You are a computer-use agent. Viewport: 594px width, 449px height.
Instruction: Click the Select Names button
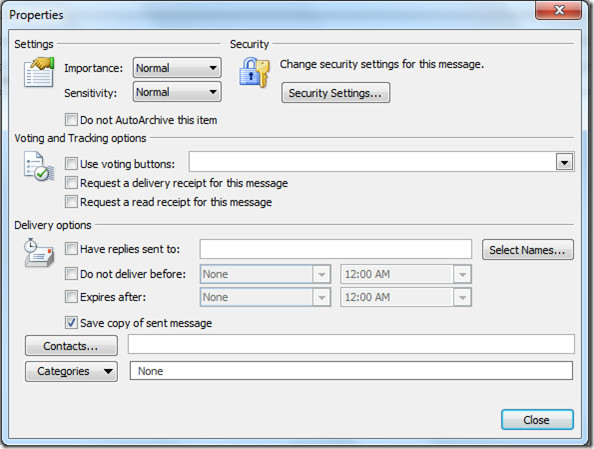528,250
